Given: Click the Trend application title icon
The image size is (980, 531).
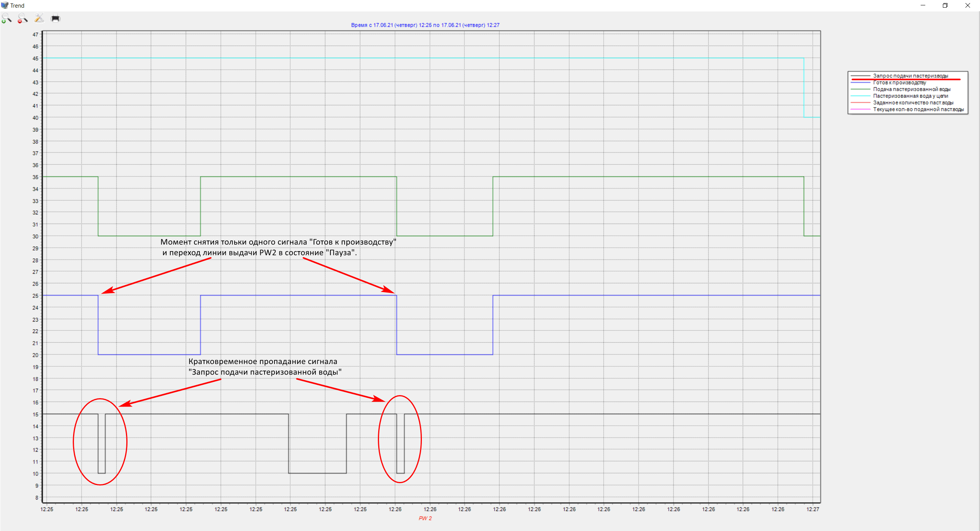Looking at the screenshot, I should click(5, 5).
